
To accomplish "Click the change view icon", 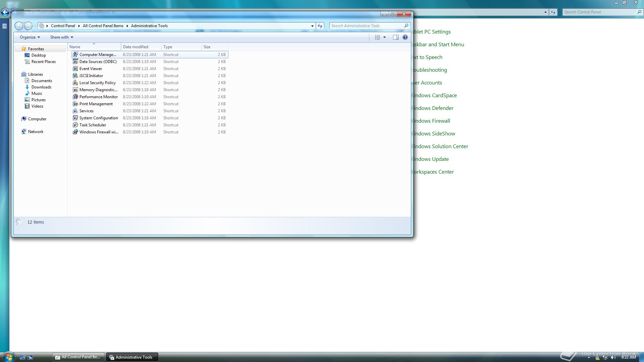I will tap(377, 37).
